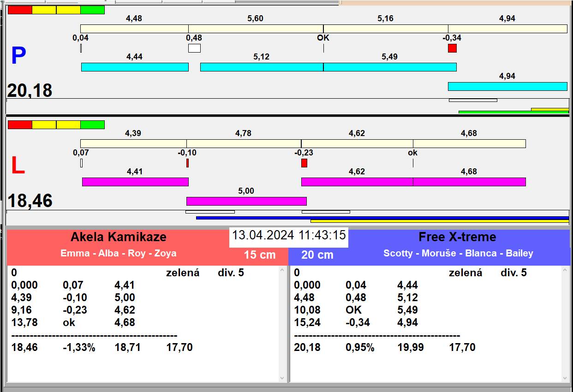Click scroll-down arrow of Free X-treme results list

click(565, 378)
